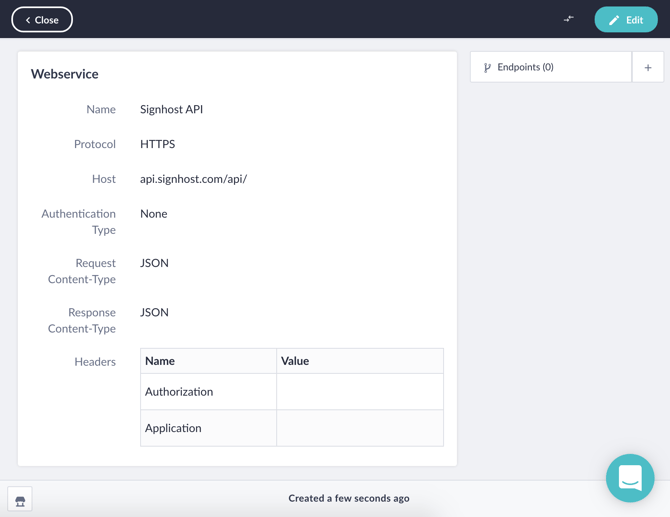This screenshot has width=670, height=517.
Task: Click the Created a few seconds ago status
Action: 349,498
